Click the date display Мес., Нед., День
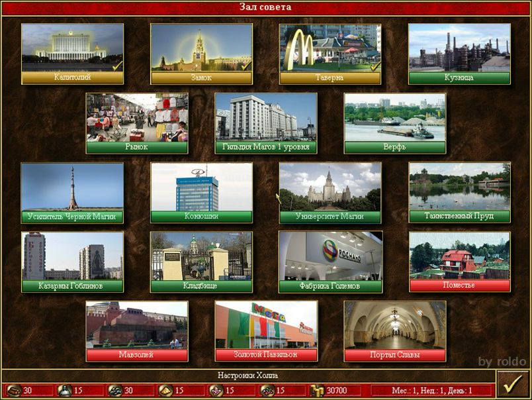Image resolution: width=532 pixels, height=400 pixels. (x=431, y=391)
